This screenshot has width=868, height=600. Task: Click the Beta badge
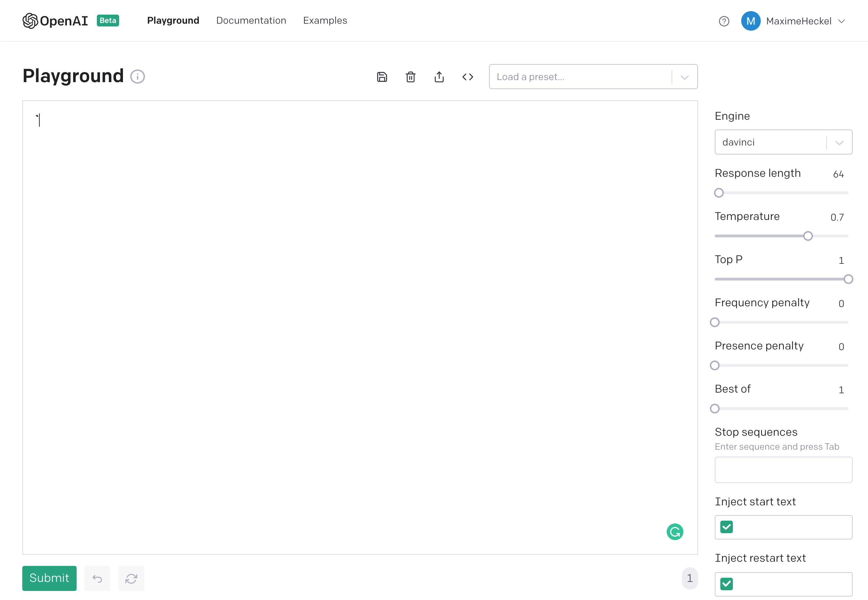click(x=108, y=20)
